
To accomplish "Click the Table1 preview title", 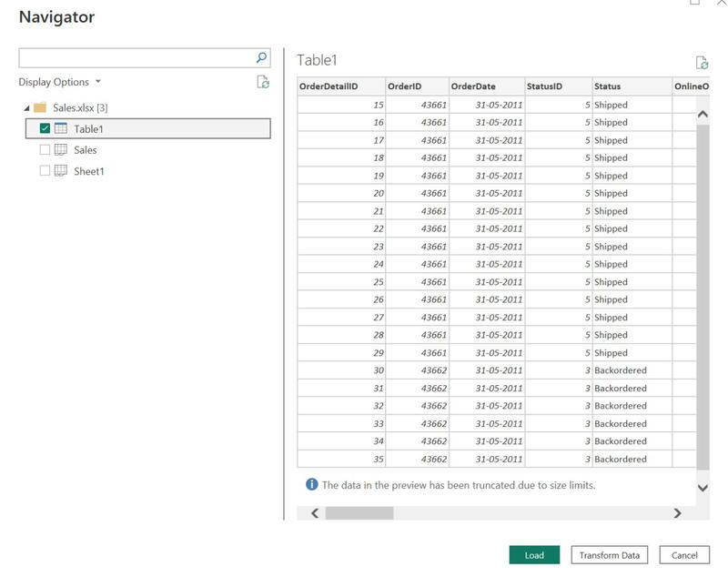I will (x=317, y=60).
